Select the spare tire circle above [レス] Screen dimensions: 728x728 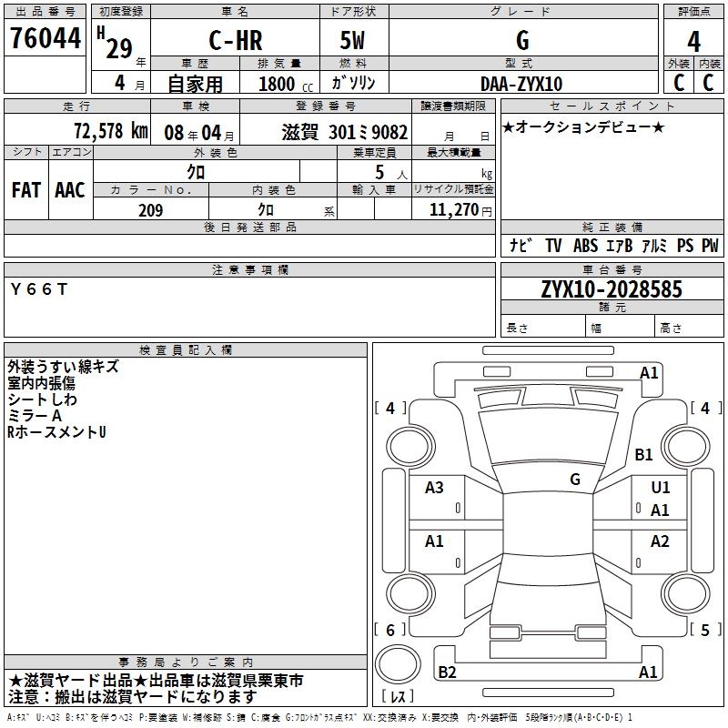pyautogui.click(x=398, y=664)
